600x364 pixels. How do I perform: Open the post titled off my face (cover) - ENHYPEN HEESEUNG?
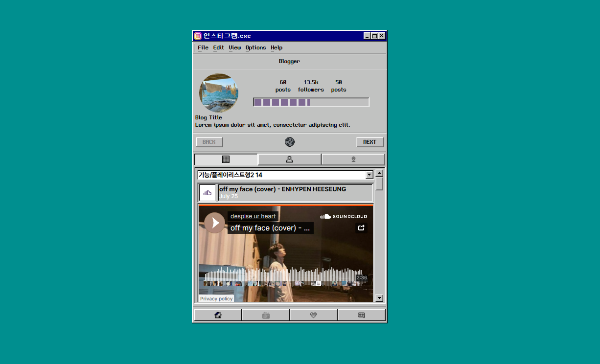pos(282,189)
